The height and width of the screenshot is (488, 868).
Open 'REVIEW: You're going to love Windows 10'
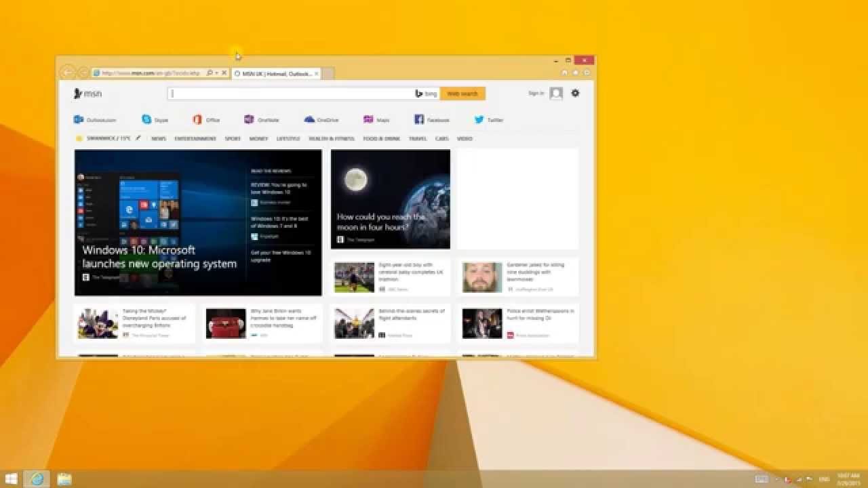coord(279,188)
